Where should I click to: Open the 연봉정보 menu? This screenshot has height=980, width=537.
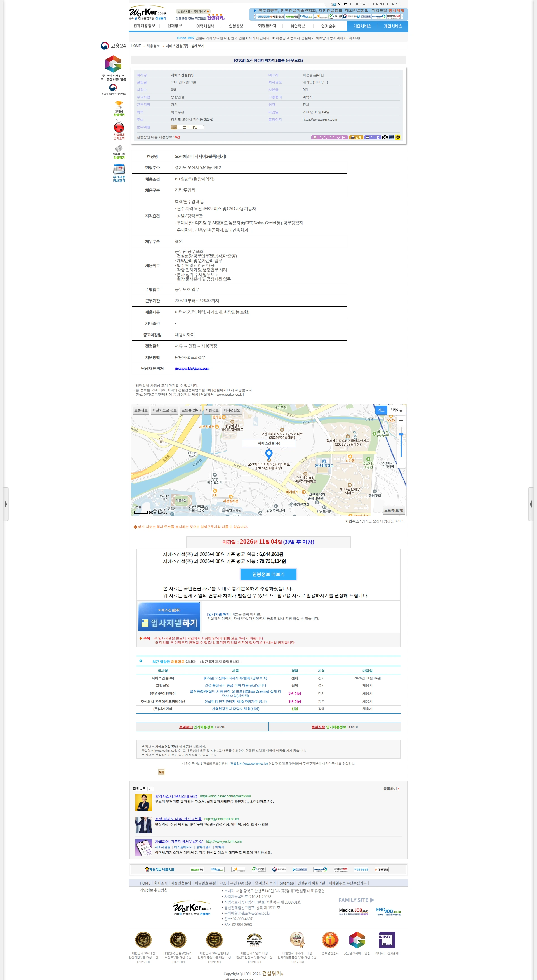(x=236, y=26)
